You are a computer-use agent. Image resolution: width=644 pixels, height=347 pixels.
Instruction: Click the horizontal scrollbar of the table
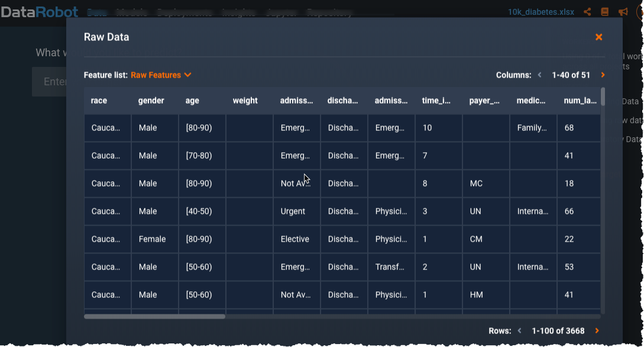(155, 317)
